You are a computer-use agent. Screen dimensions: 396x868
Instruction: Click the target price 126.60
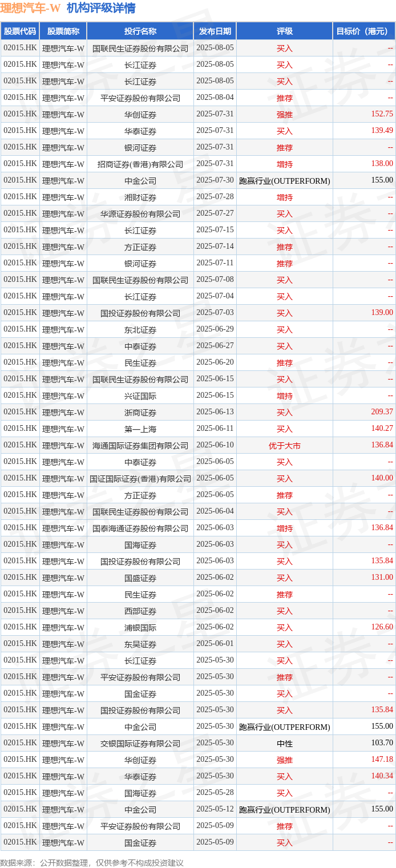point(382,627)
